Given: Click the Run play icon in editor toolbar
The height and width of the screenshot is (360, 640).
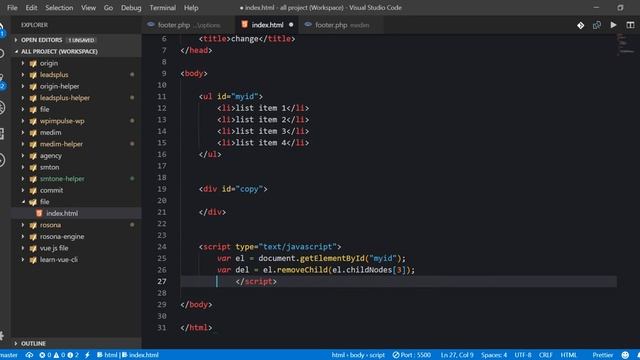Looking at the screenshot, I should pyautogui.click(x=613, y=25).
